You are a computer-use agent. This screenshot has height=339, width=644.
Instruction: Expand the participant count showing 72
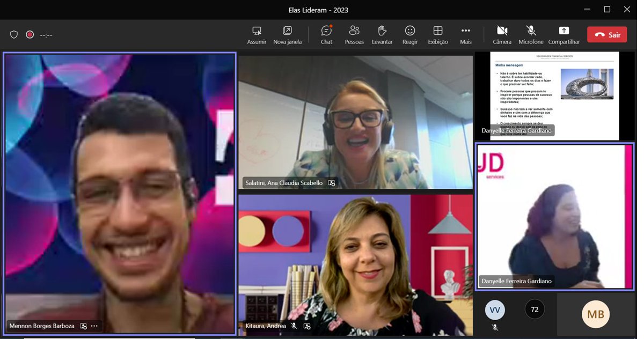pyautogui.click(x=535, y=309)
